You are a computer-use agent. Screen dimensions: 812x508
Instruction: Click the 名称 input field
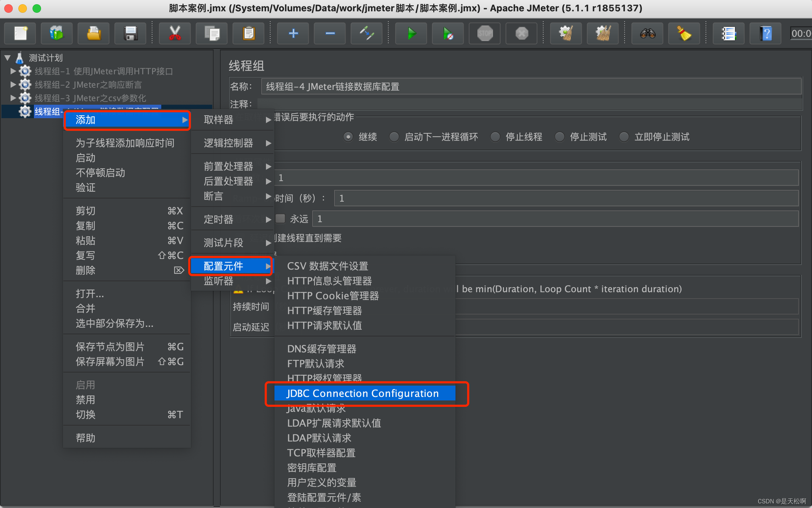point(531,86)
